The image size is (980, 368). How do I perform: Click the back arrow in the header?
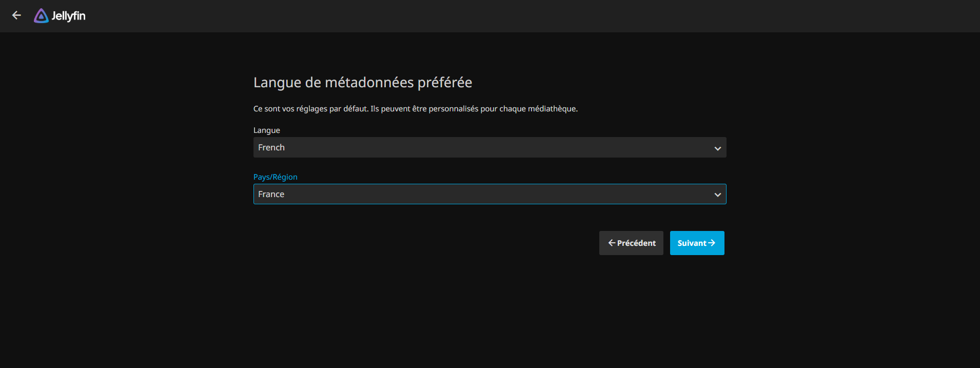(x=16, y=15)
